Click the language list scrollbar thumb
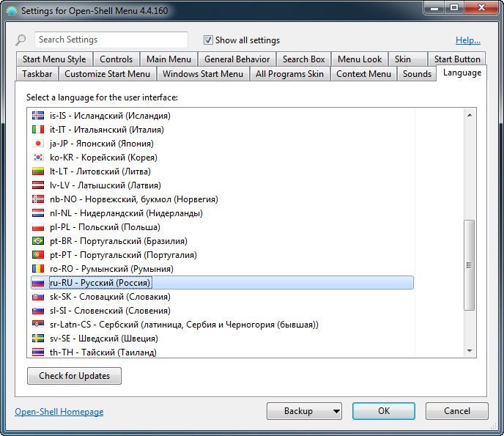 pos(470,265)
